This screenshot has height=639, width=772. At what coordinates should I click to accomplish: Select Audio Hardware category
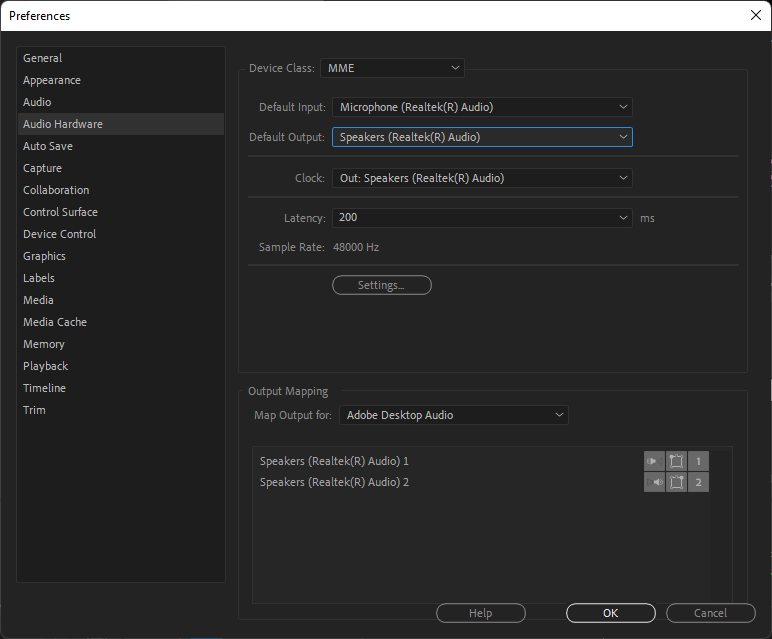(121, 124)
